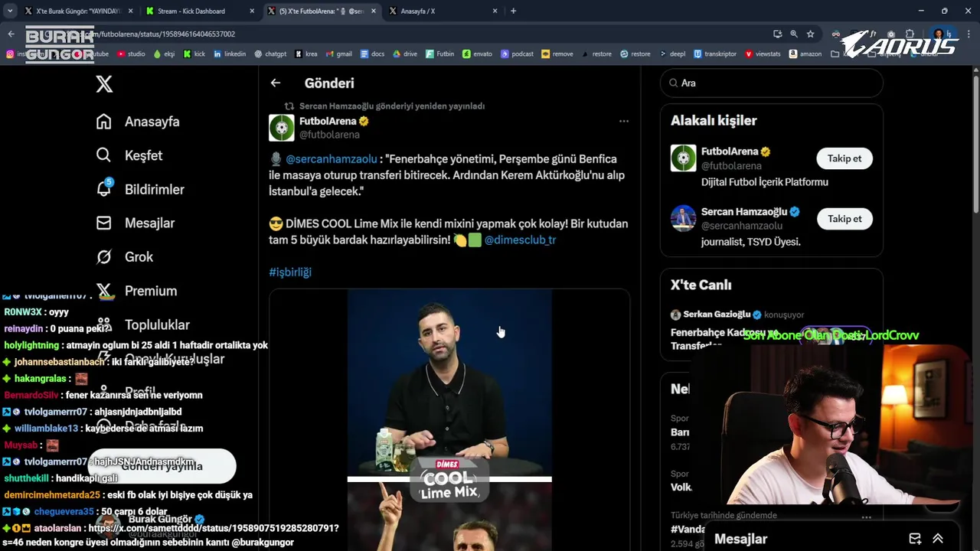980x551 pixels.
Task: Open Anasayfa from the sidebar
Action: 138,122
